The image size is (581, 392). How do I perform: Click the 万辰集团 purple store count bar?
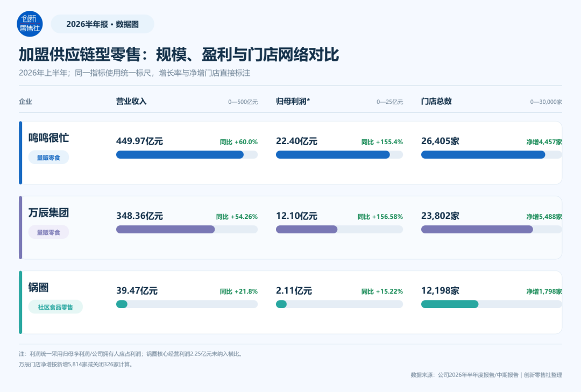(x=477, y=230)
